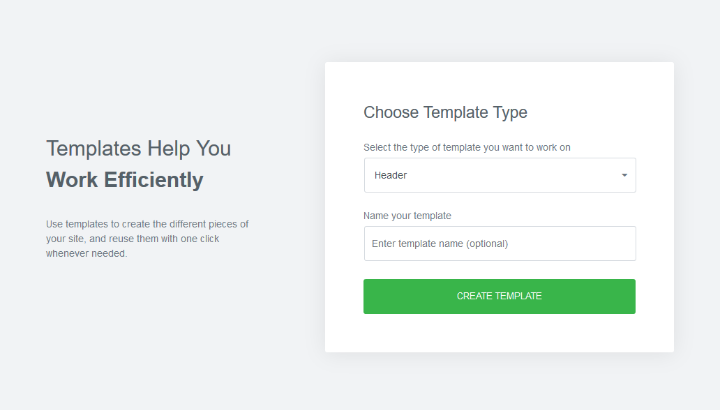Click the "whenever needed." text line
Screen dimensions: 720x410
pos(87,253)
